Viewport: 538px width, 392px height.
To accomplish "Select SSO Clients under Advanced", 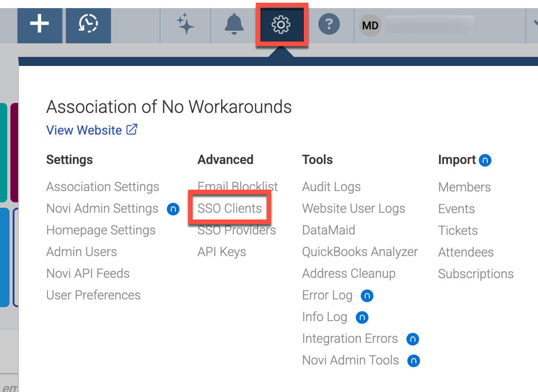I will tap(230, 208).
